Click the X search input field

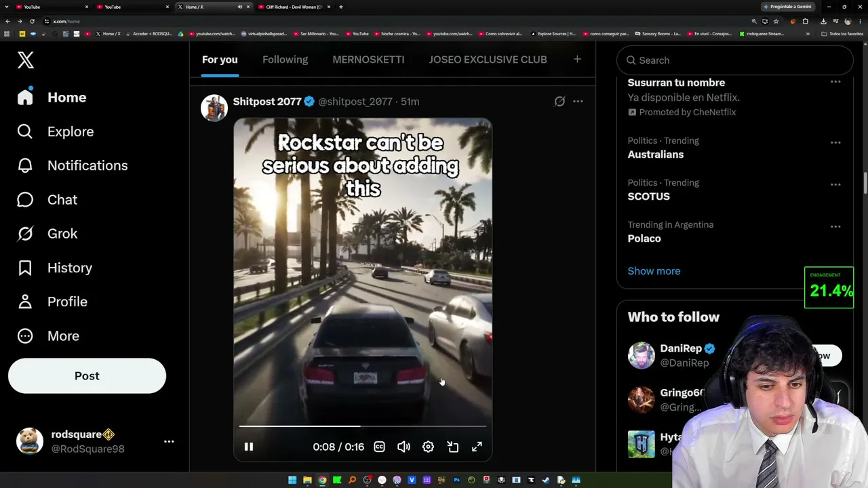(x=735, y=60)
